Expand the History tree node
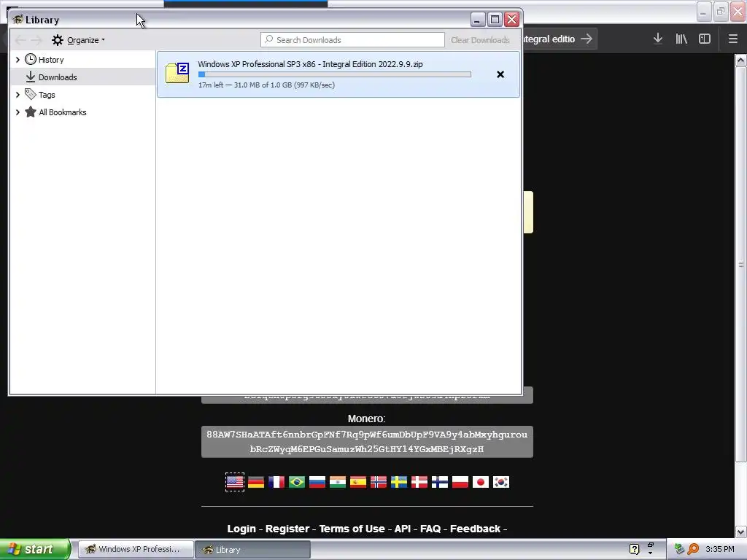This screenshot has width=747, height=560. 18,60
